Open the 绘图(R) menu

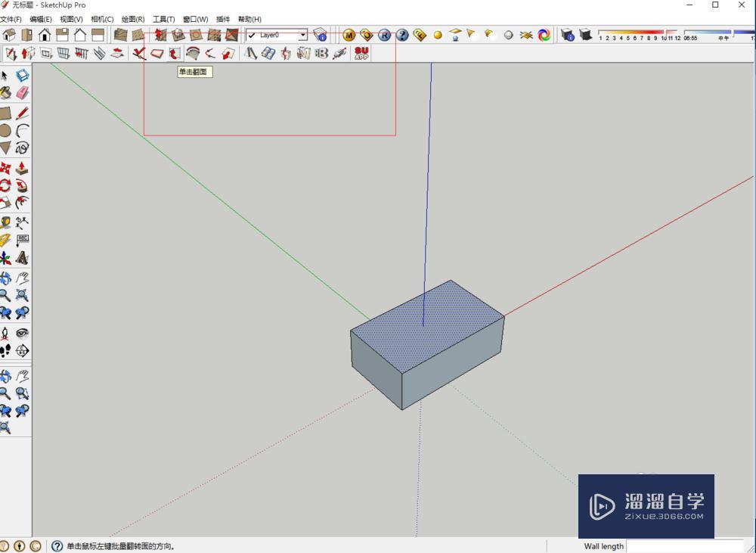click(133, 20)
